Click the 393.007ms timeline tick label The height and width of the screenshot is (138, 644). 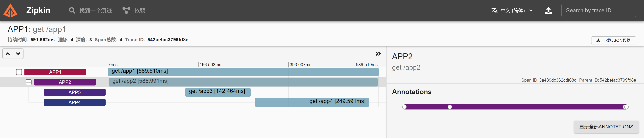click(300, 65)
